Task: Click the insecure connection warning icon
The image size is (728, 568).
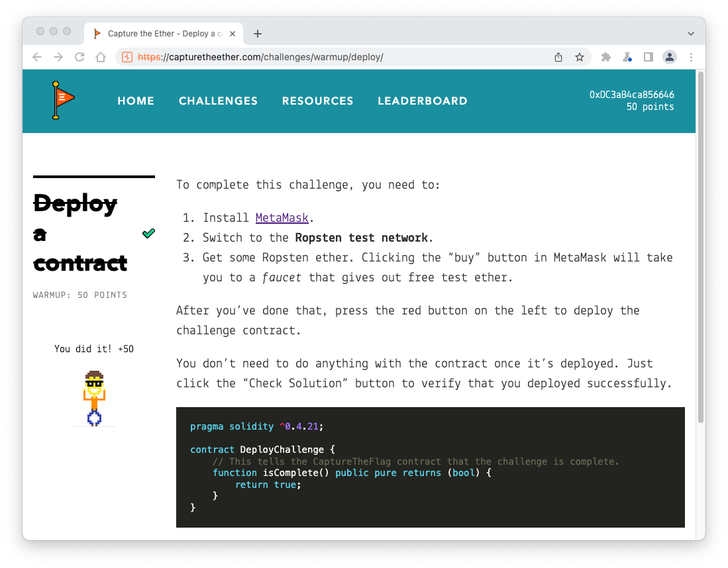Action: [x=127, y=57]
